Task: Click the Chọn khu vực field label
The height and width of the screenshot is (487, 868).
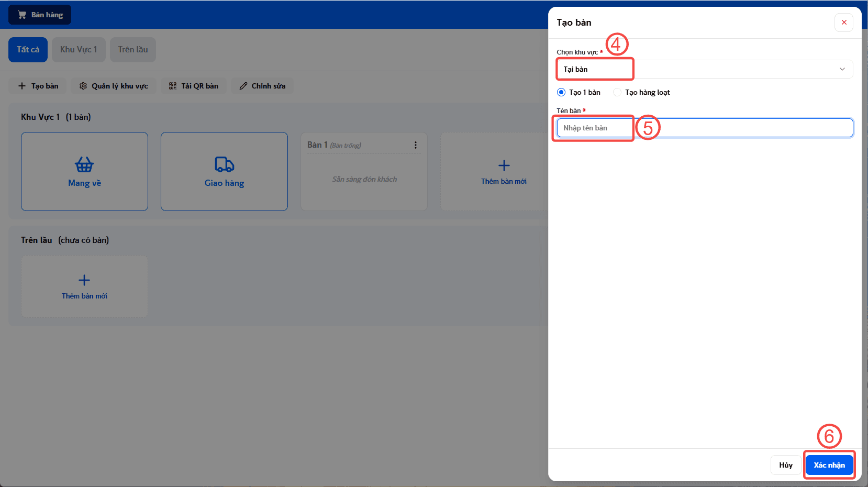Action: 577,52
